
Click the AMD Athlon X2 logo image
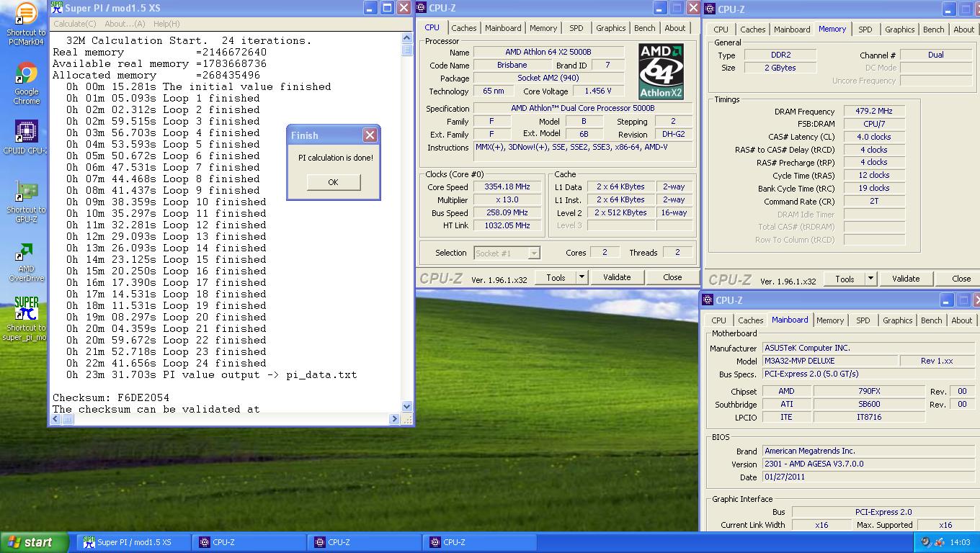[x=661, y=71]
